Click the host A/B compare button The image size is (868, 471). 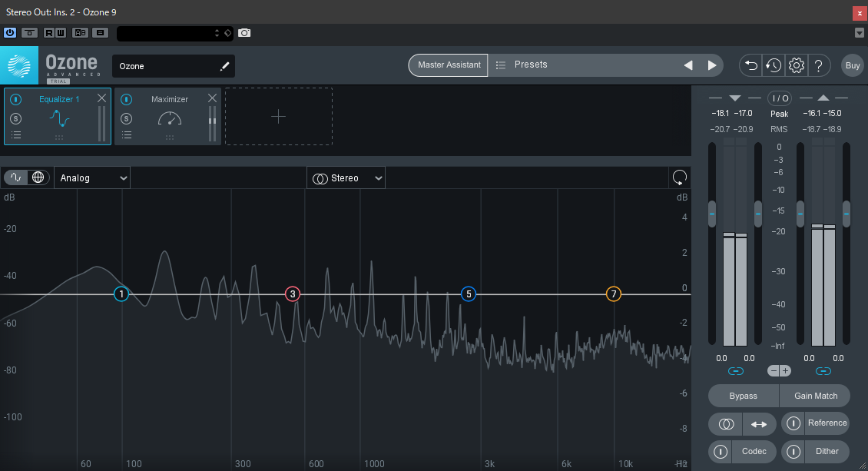pyautogui.click(x=80, y=32)
